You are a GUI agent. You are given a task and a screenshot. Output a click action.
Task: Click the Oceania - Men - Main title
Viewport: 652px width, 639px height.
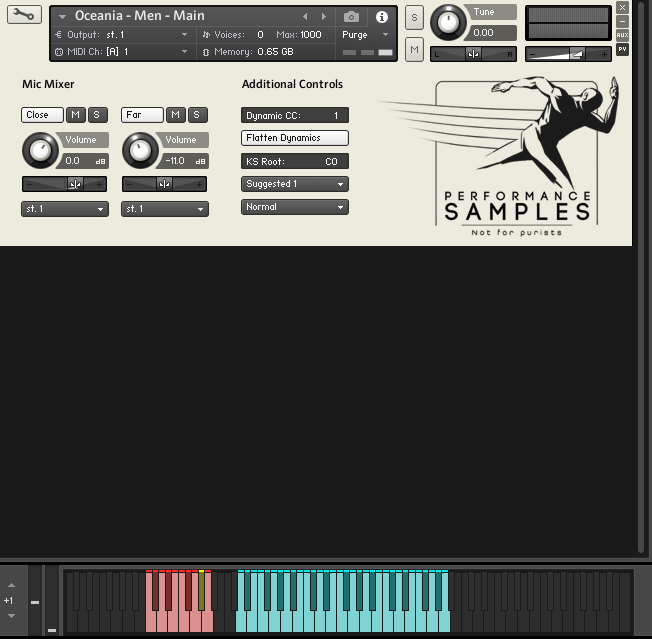[140, 16]
